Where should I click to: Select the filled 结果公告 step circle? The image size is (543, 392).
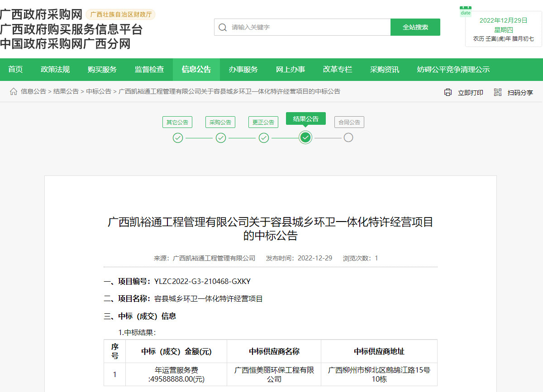point(306,137)
